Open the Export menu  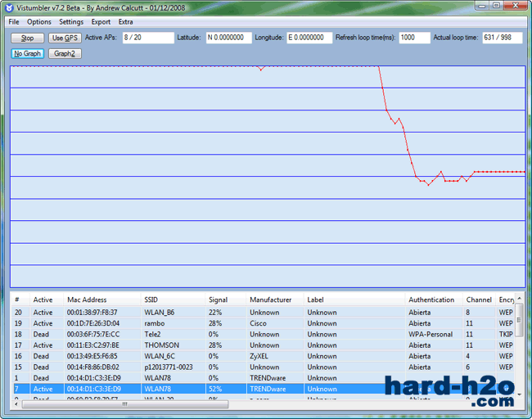pyautogui.click(x=101, y=21)
